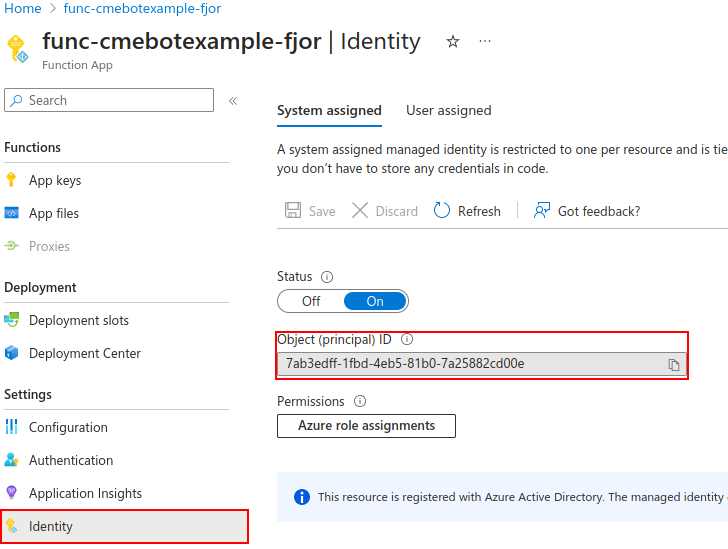Click the Status info icon

point(327,277)
